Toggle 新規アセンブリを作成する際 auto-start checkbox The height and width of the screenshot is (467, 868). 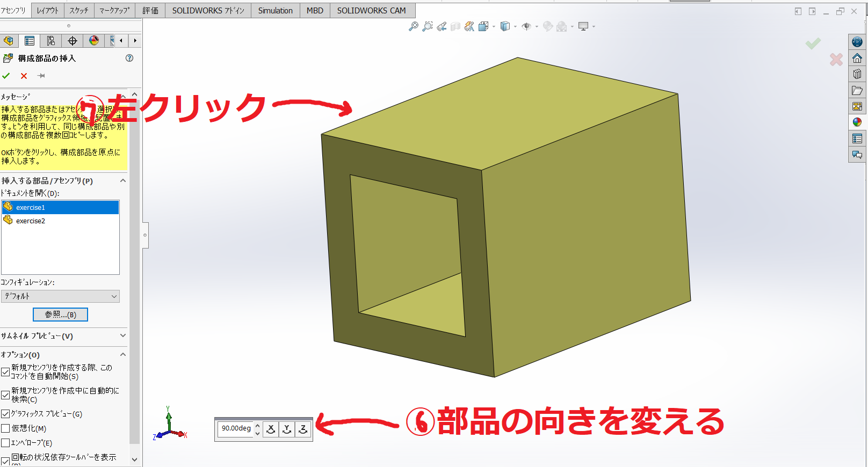[5, 372]
